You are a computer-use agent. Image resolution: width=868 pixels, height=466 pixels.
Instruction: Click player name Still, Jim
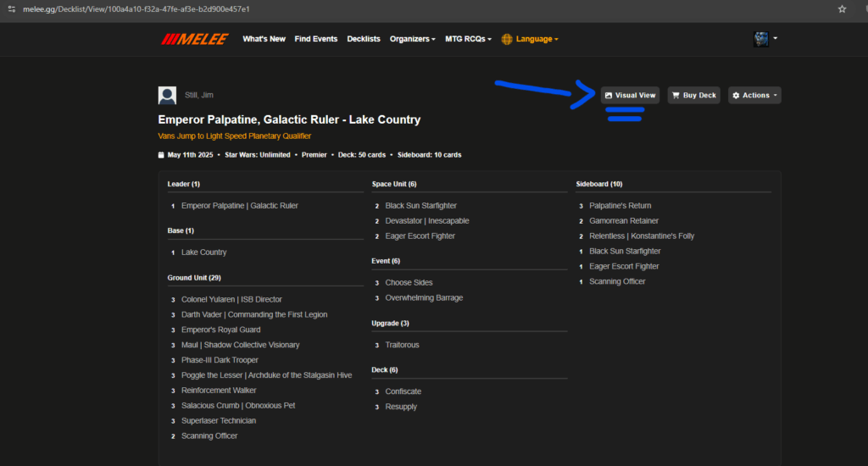pyautogui.click(x=198, y=95)
